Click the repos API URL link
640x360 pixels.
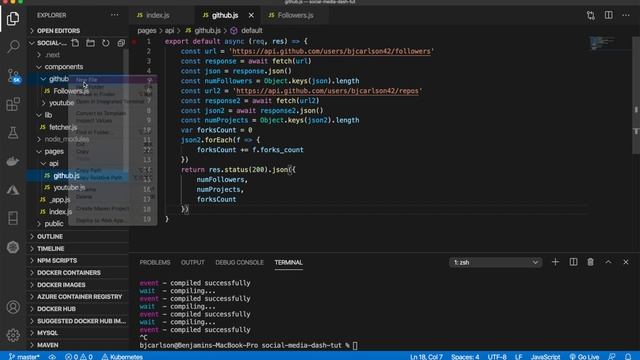[x=327, y=91]
